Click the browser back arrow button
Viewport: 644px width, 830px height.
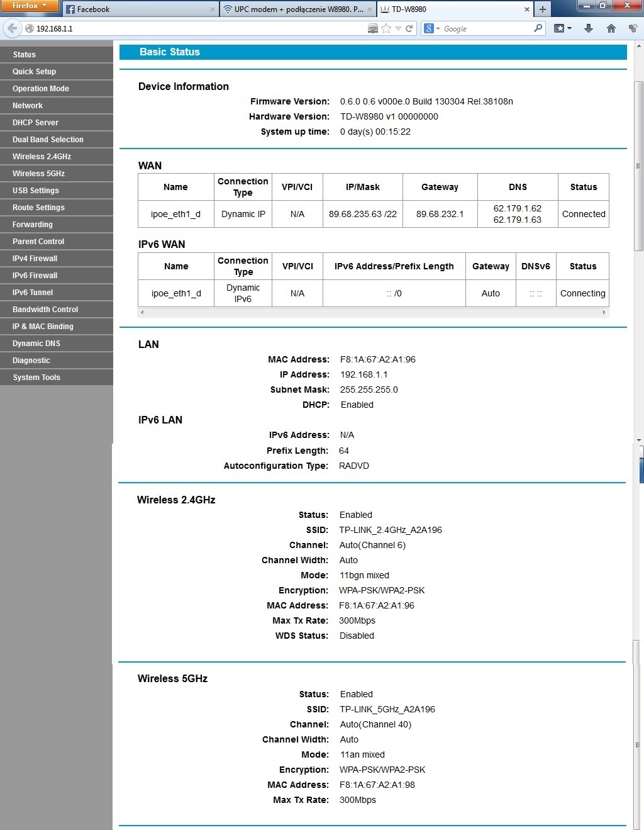[12, 28]
